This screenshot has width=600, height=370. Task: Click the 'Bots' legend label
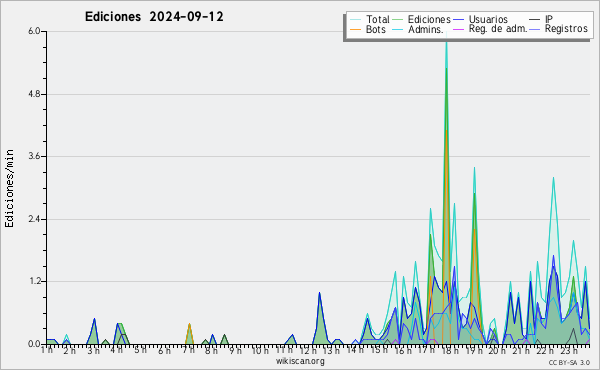(376, 29)
